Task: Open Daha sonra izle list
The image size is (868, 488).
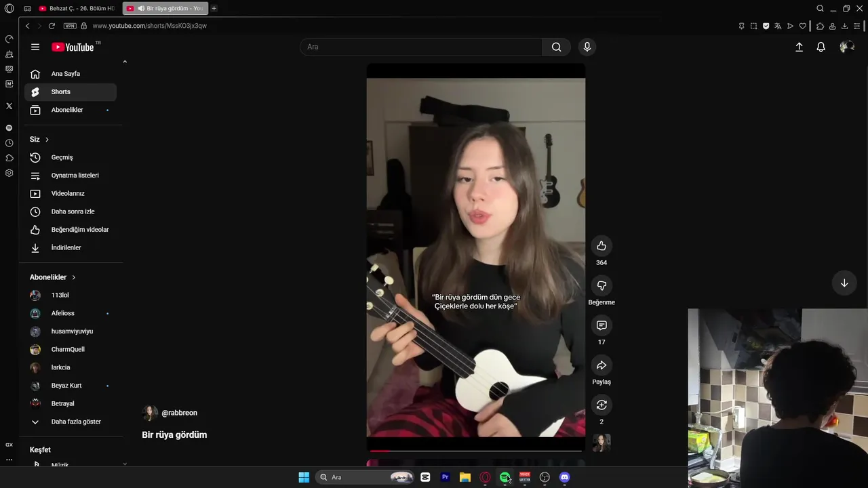Action: point(71,211)
